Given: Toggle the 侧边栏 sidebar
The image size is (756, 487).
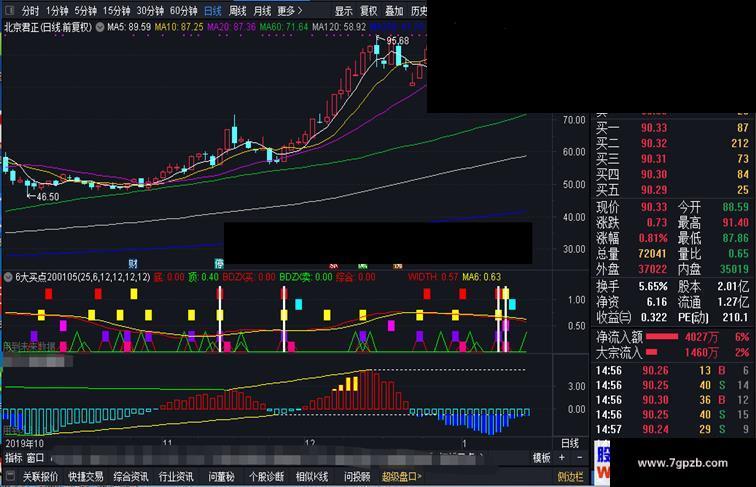Looking at the screenshot, I should [x=570, y=477].
